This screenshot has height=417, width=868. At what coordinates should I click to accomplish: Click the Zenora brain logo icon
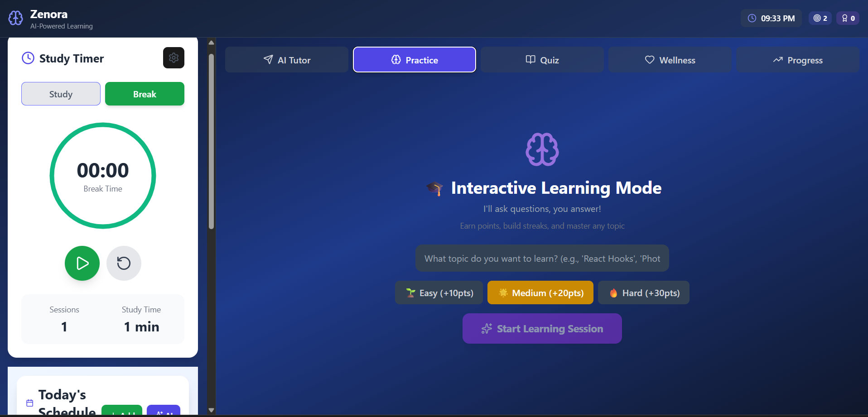(x=15, y=18)
